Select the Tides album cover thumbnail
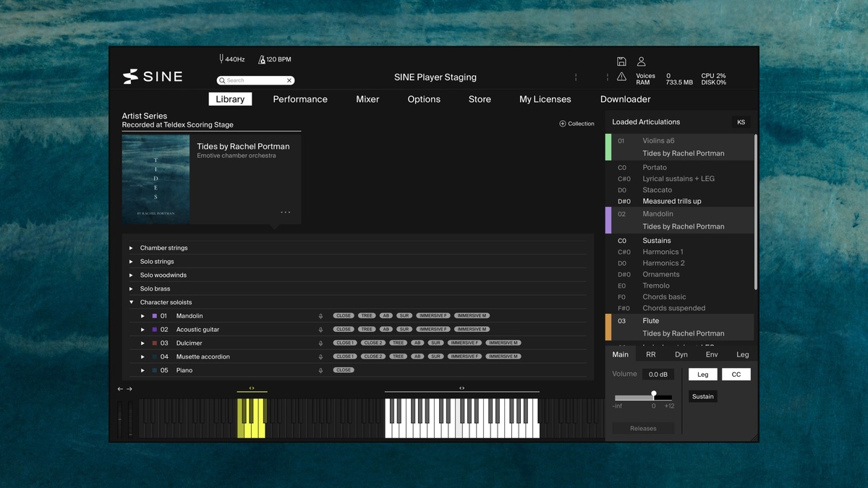The image size is (868, 488). tap(156, 179)
